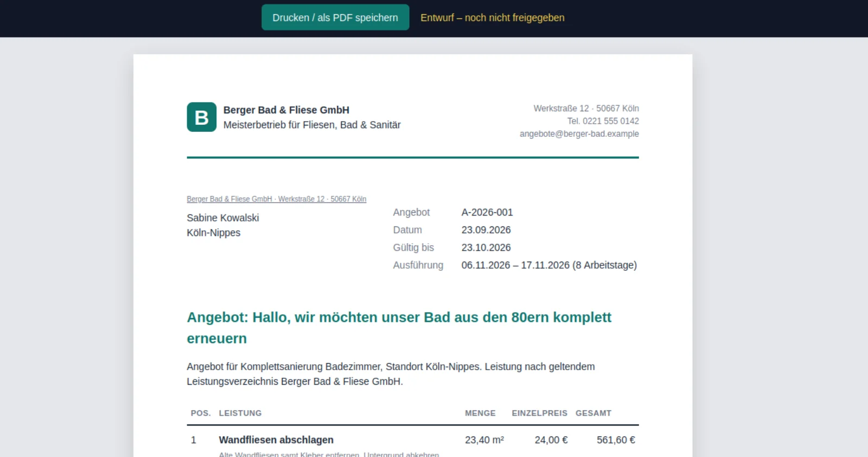Click company name Berger Bad & Fliese GmbH
Viewport: 868px width, 457px height.
click(x=286, y=110)
